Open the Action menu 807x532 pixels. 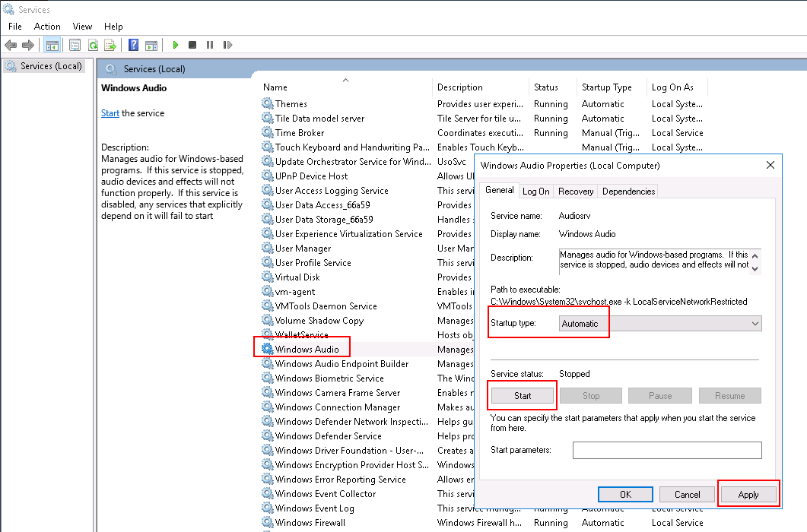tap(47, 27)
